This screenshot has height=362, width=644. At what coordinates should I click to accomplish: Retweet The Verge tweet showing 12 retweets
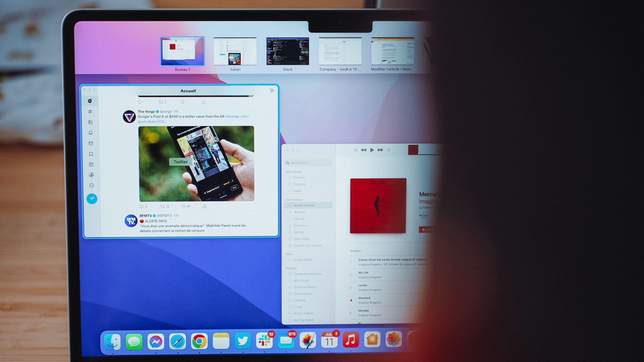[x=163, y=206]
